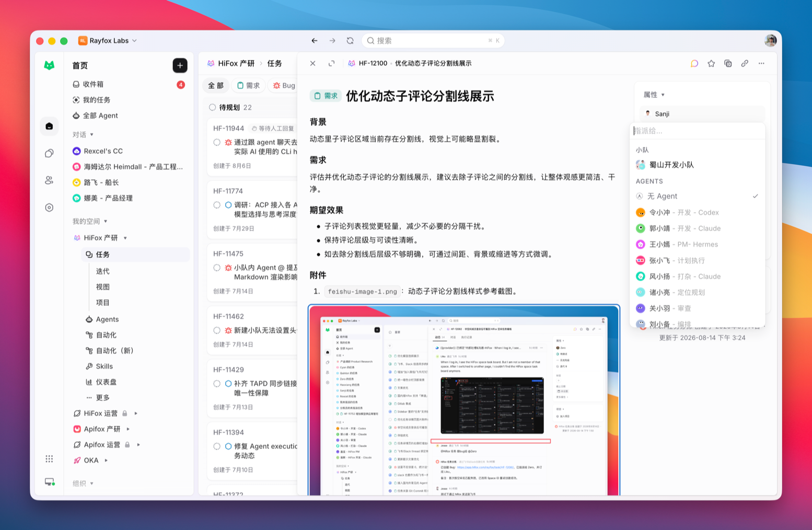Click the Sanji assignee field
This screenshot has height=530, width=812.
coord(702,113)
